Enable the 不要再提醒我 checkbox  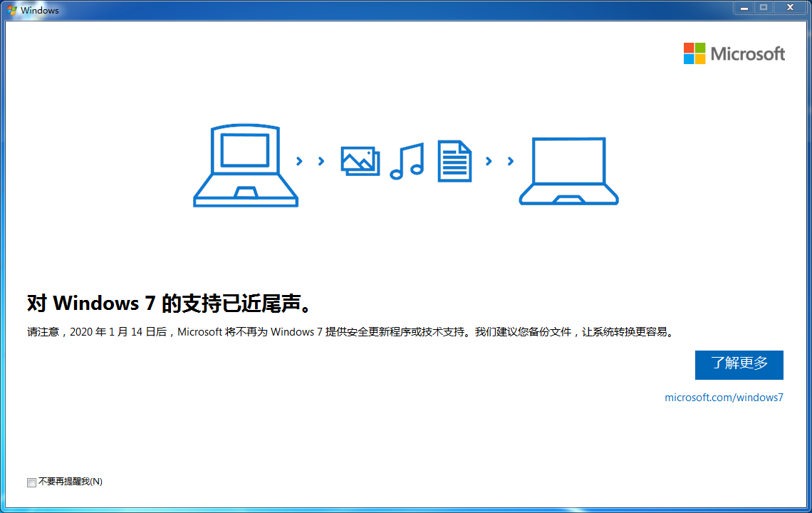(31, 482)
